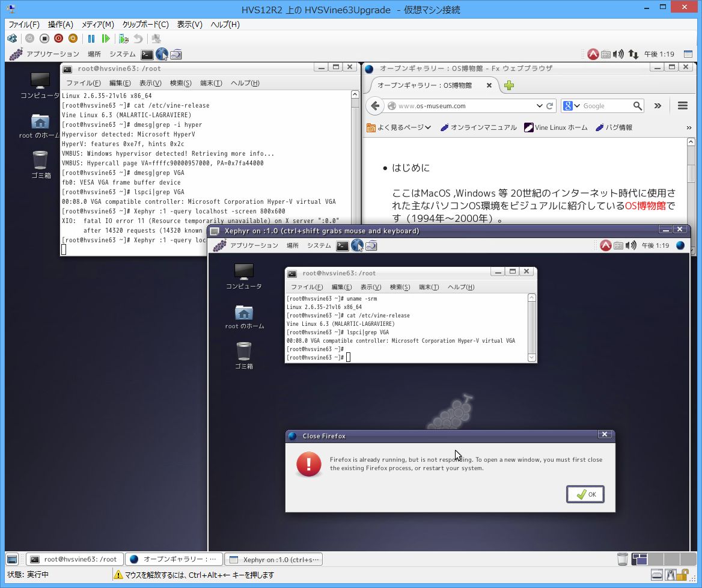The height and width of the screenshot is (588, 702).
Task: Click the Enhanced Session toolbar icon
Action: point(156,38)
